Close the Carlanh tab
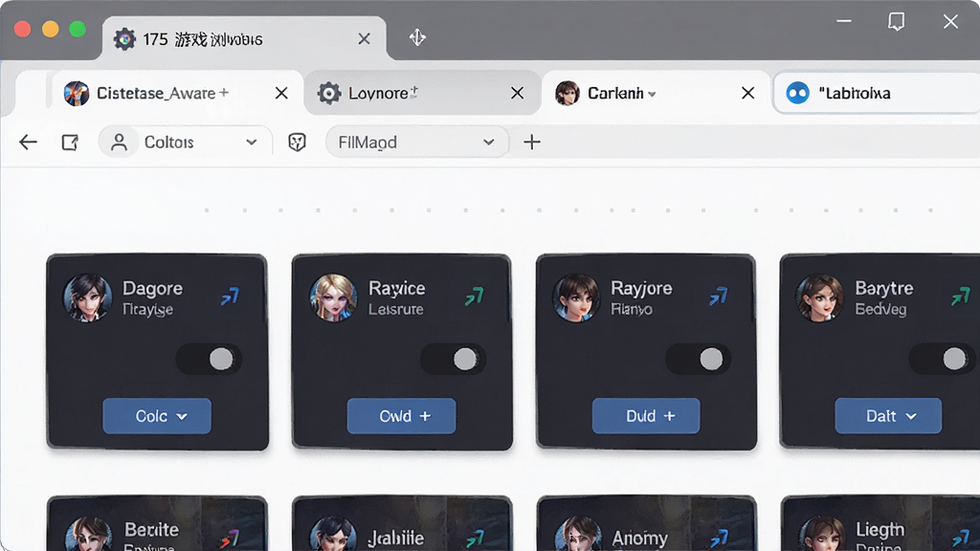This screenshot has height=551, width=980. [747, 93]
